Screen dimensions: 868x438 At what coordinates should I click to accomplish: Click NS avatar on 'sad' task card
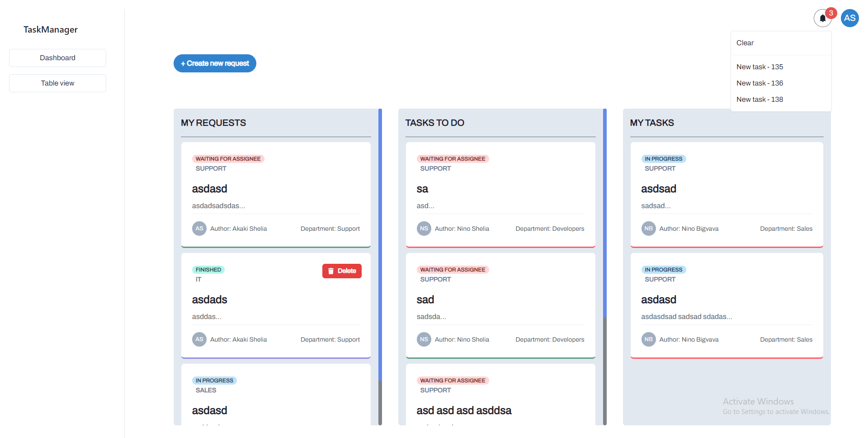pyautogui.click(x=424, y=339)
